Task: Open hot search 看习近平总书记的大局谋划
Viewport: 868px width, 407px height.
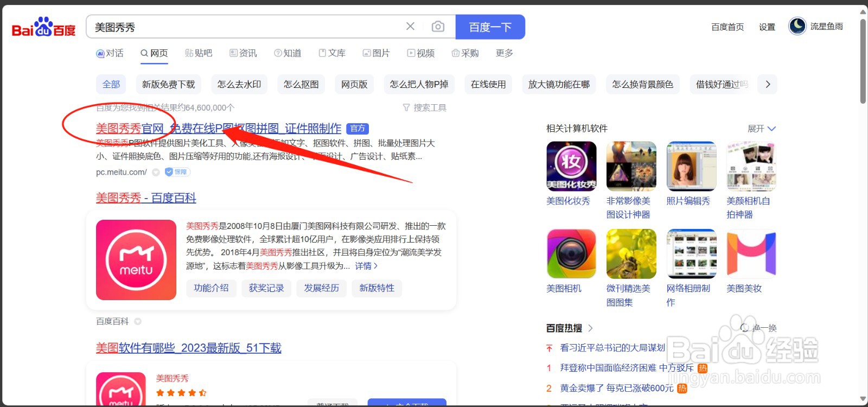Action: pyautogui.click(x=612, y=348)
